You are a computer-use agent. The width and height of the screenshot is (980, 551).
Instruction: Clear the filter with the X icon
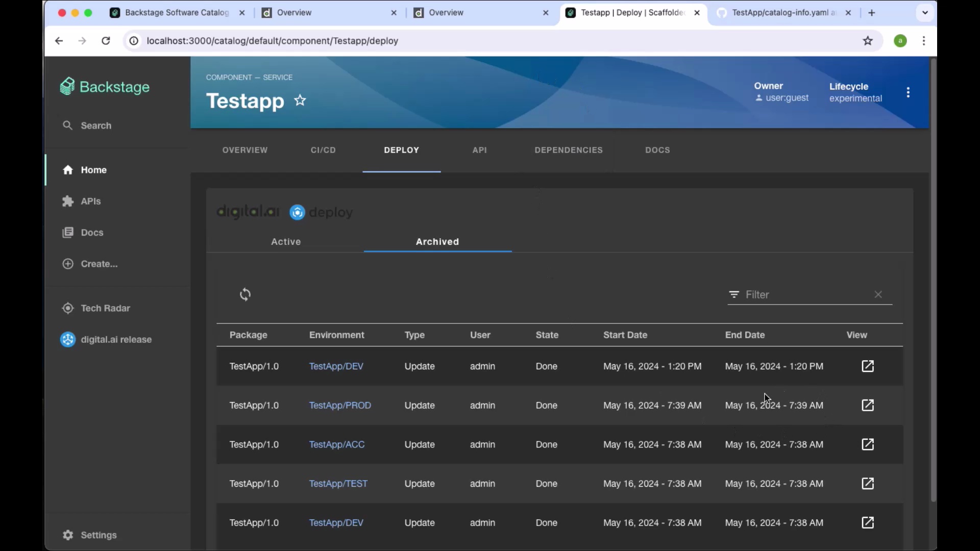[x=878, y=294]
